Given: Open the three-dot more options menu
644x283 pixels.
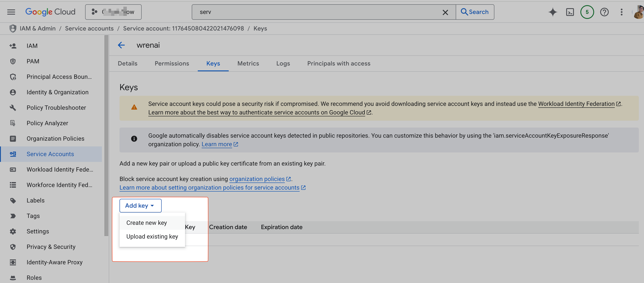Looking at the screenshot, I should [x=621, y=12].
